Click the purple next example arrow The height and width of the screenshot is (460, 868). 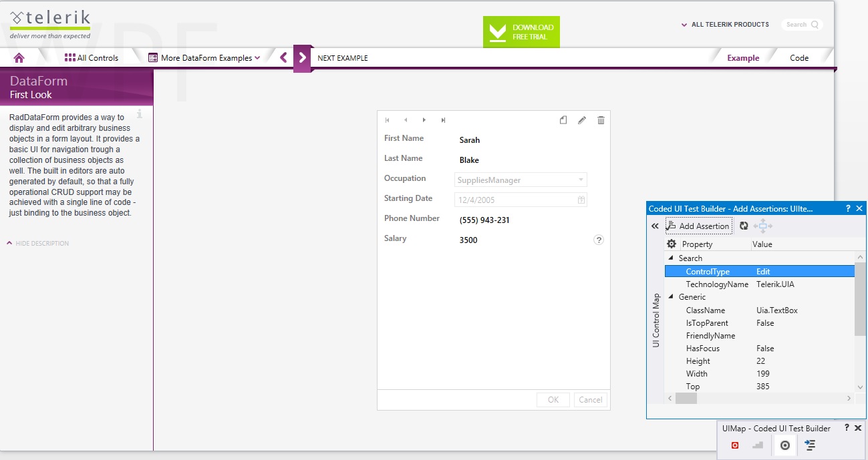(x=303, y=57)
